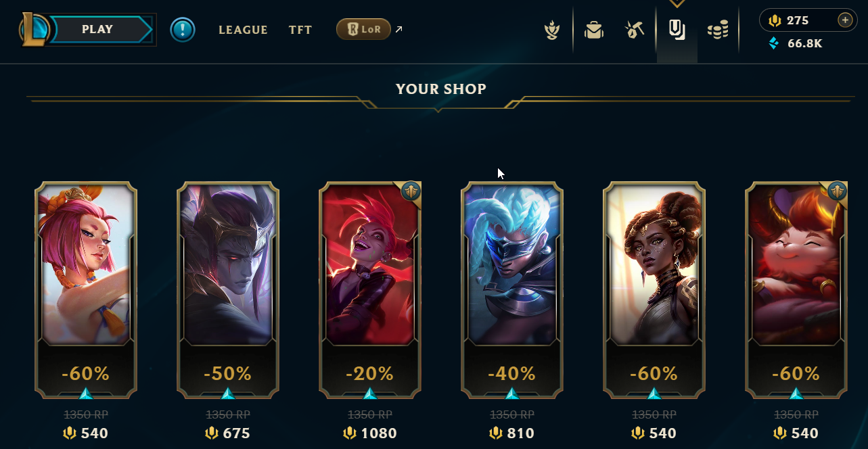The image size is (868, 449).
Task: Select the Your Shop icon
Action: tap(677, 30)
